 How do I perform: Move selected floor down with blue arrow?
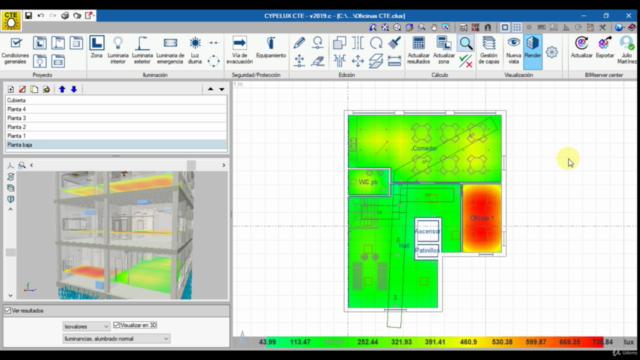tap(74, 89)
